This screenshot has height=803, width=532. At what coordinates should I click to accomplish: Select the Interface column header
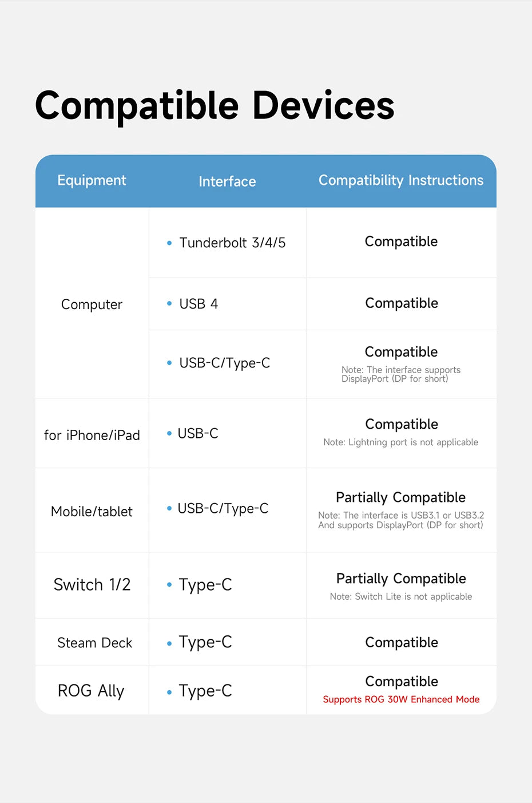click(x=227, y=181)
